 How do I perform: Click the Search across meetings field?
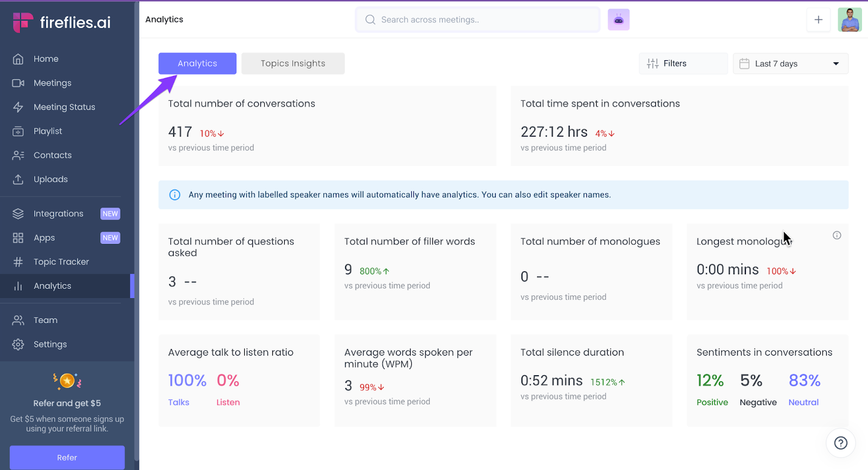pyautogui.click(x=477, y=20)
